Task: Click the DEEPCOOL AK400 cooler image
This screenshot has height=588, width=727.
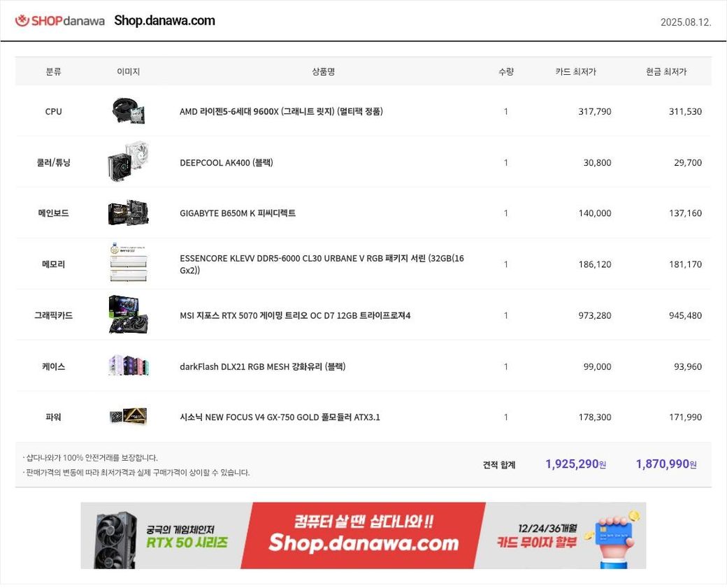Action: 128,162
